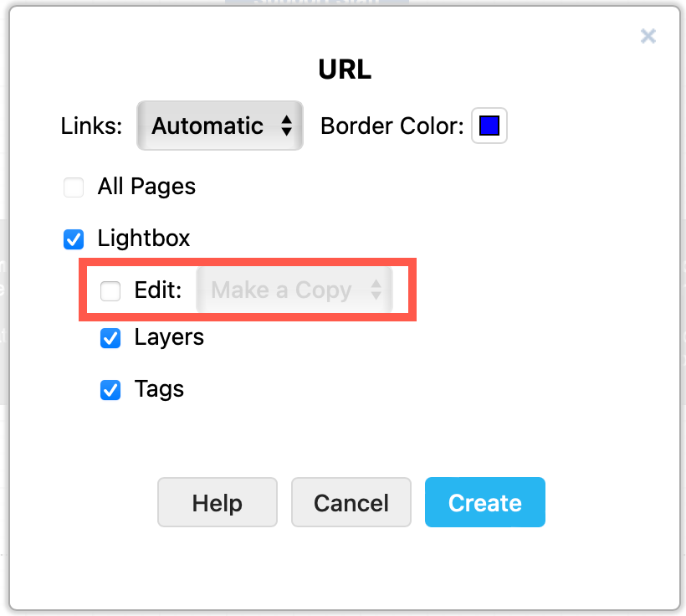Open the Border Color picker

(489, 126)
